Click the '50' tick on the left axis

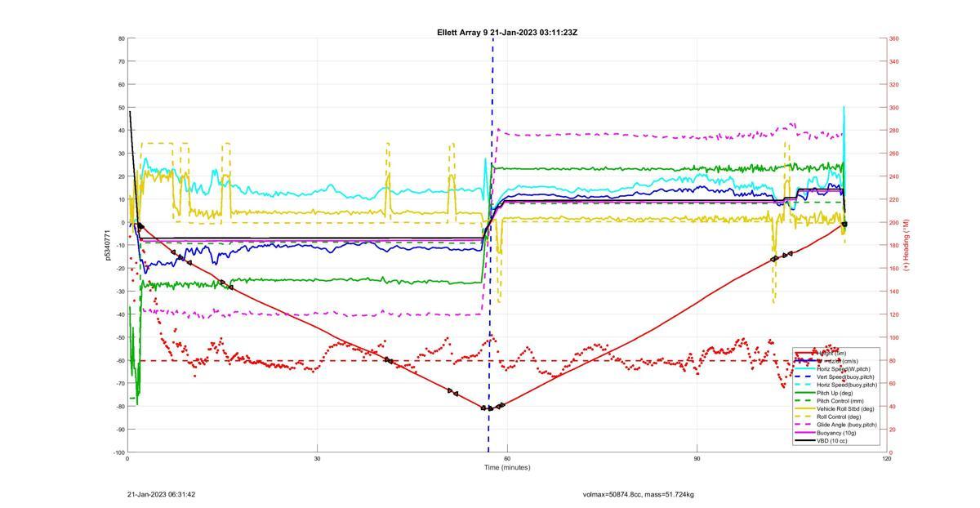pyautogui.click(x=121, y=108)
